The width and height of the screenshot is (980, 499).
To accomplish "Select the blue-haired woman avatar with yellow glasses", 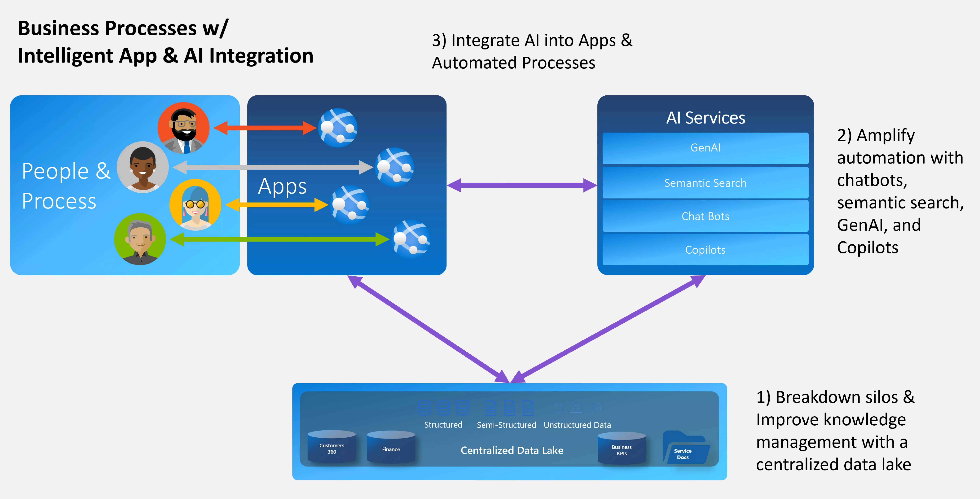I will click(x=195, y=205).
